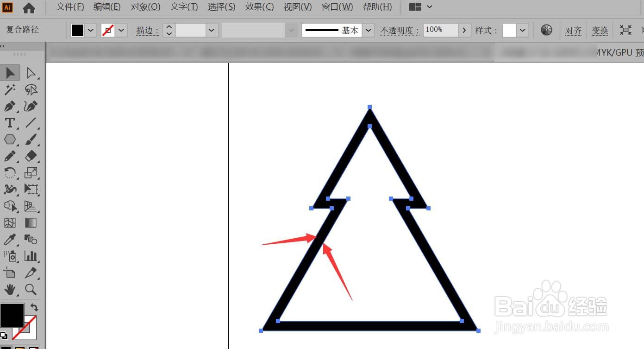
Task: Select the Type tool
Action: tap(10, 123)
